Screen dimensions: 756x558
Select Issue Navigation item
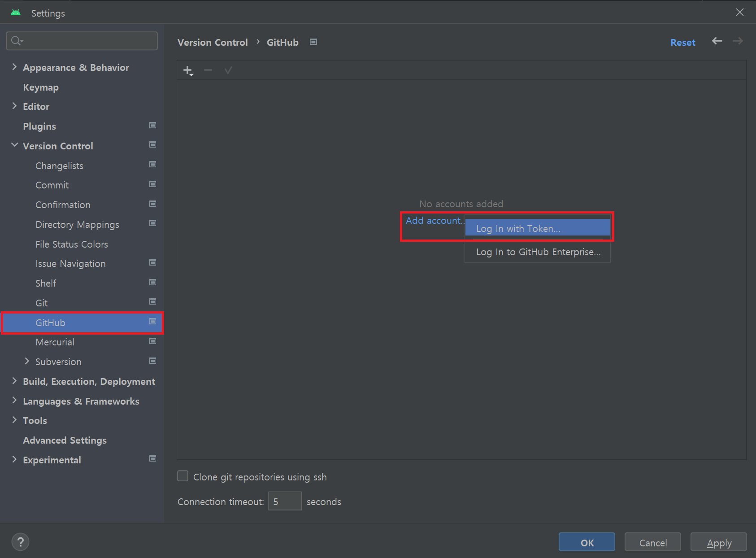tap(70, 264)
